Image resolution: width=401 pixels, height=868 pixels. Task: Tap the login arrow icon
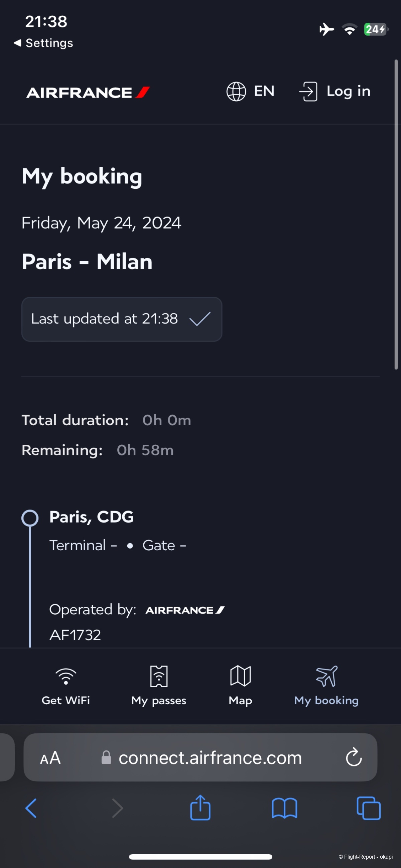(x=308, y=91)
